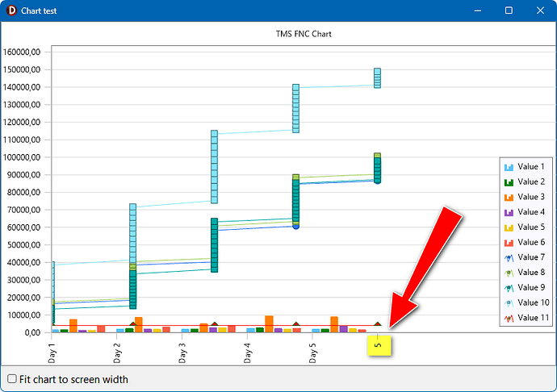Image resolution: width=557 pixels, height=392 pixels.
Task: Click the Value 9 line legend icon
Action: 509,288
